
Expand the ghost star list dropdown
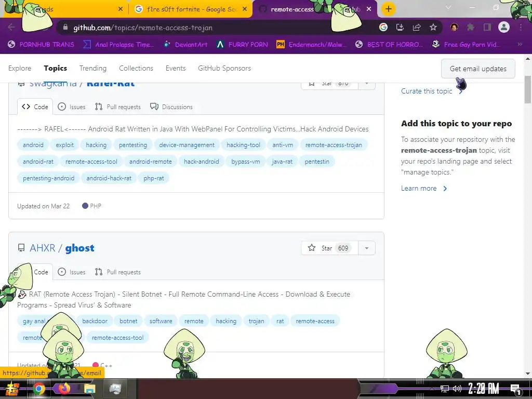[366, 248]
